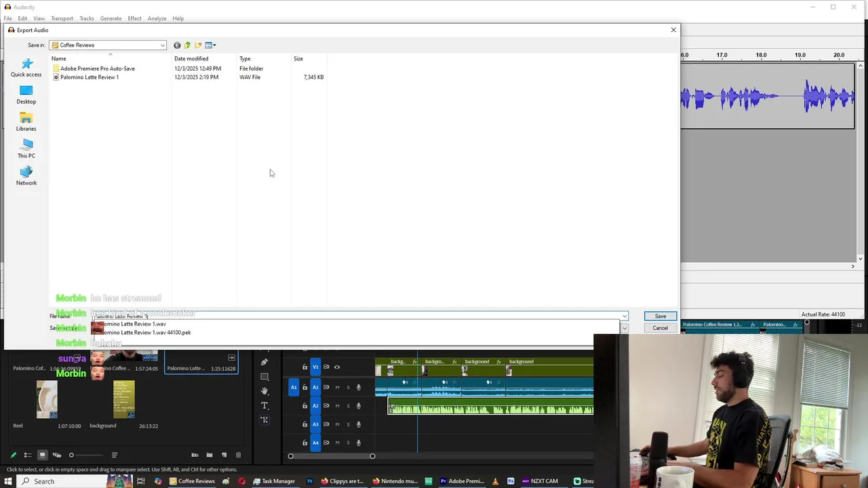Switch to Task Manager in the taskbar

click(x=274, y=481)
